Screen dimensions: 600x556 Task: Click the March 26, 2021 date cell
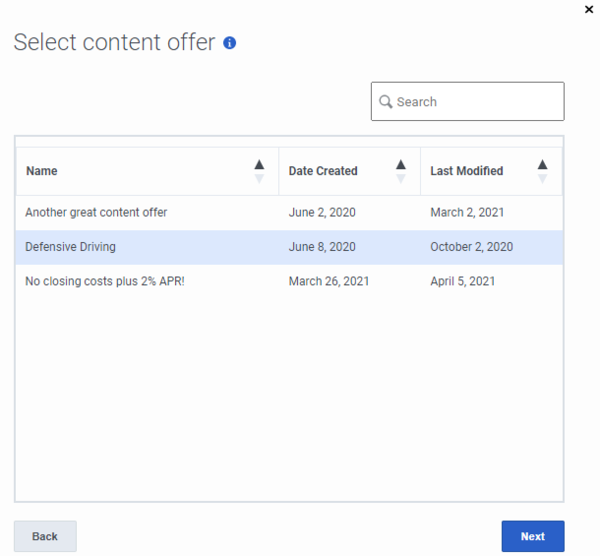click(329, 282)
